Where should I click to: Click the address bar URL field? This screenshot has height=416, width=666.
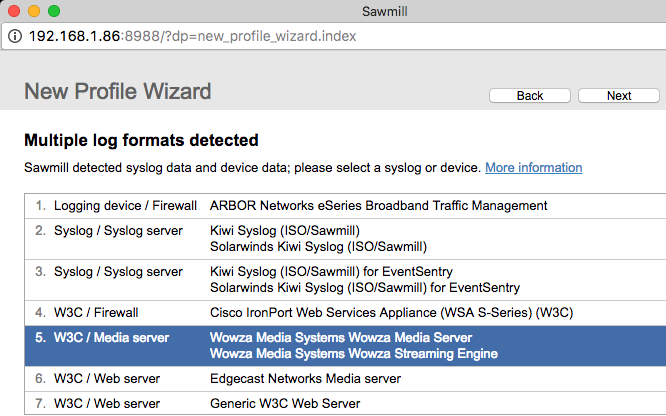(x=300, y=36)
